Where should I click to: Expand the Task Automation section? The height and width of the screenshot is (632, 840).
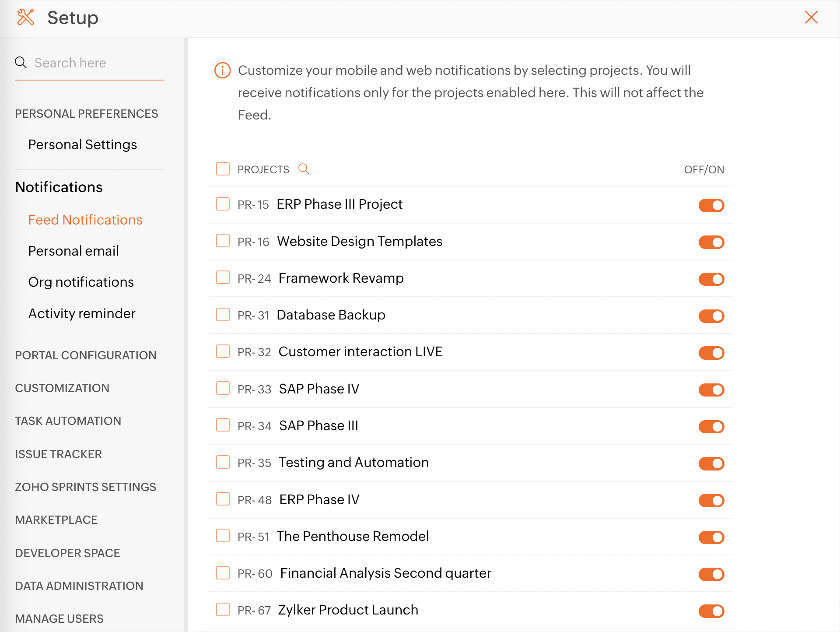click(68, 421)
